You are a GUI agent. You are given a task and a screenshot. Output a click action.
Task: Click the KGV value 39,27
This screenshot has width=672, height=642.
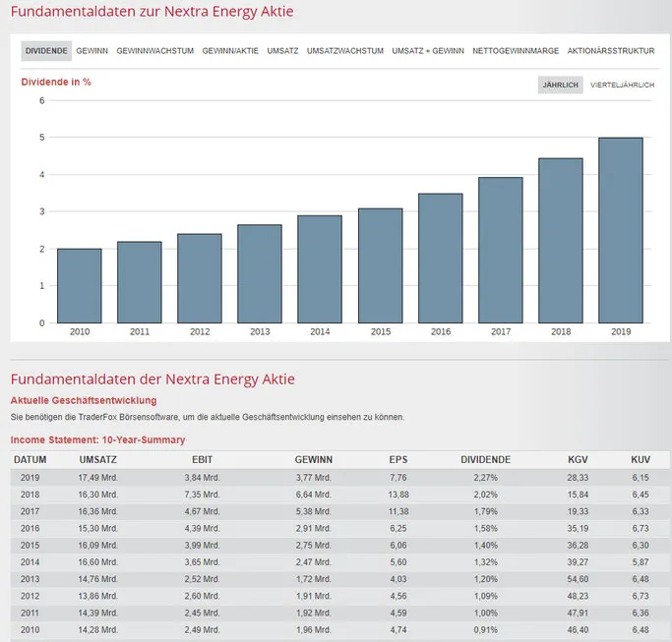point(578,562)
